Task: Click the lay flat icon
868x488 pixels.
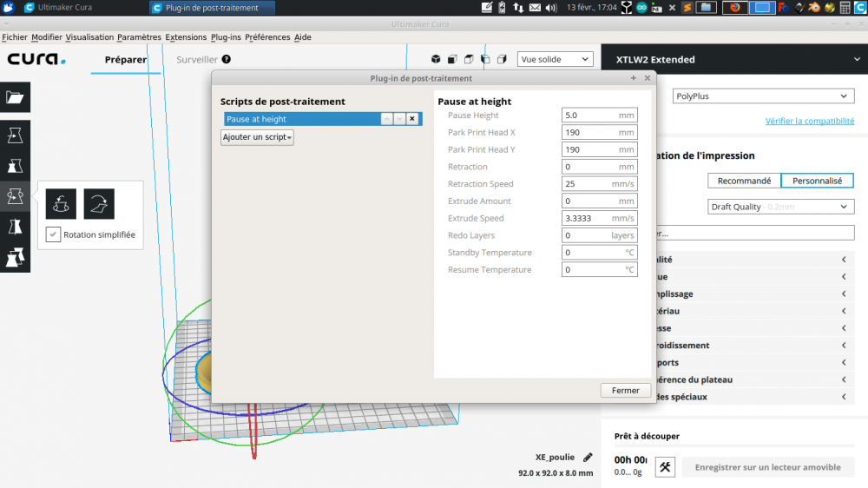Action: pyautogui.click(x=99, y=204)
